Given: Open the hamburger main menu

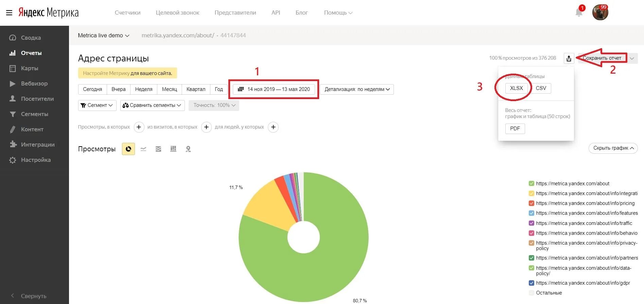Looking at the screenshot, I should (9, 13).
